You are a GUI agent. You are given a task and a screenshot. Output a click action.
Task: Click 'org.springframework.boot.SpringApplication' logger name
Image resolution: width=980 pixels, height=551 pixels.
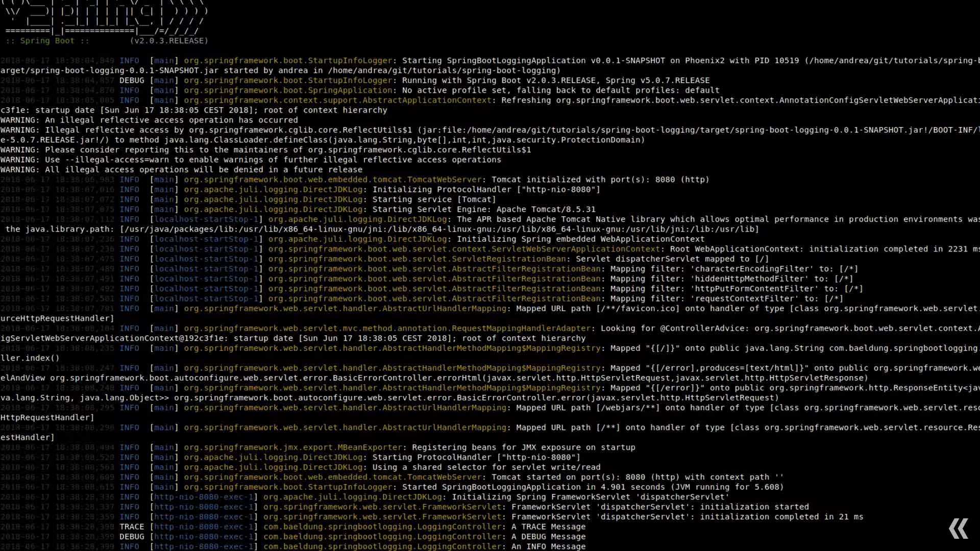288,90
